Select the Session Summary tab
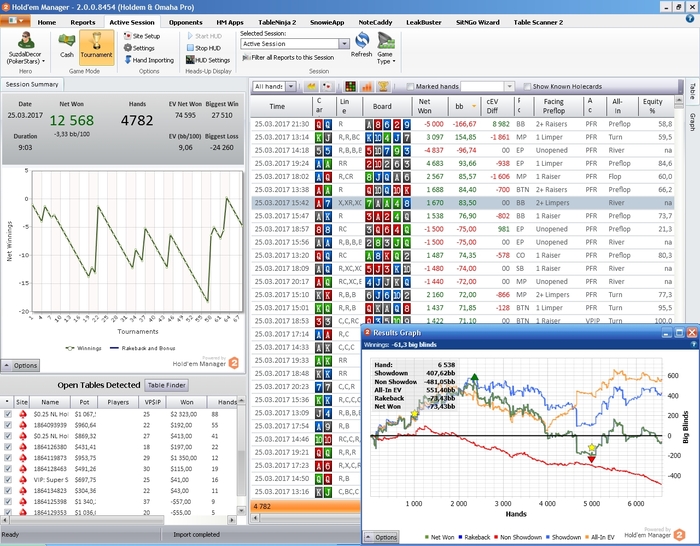This screenshot has width=700, height=546. 32,84
